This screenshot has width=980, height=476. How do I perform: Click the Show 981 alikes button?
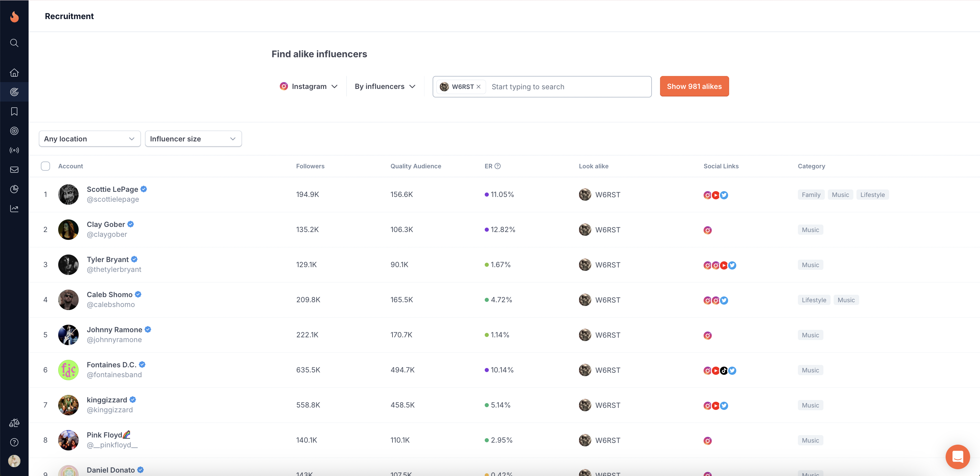pyautogui.click(x=694, y=86)
